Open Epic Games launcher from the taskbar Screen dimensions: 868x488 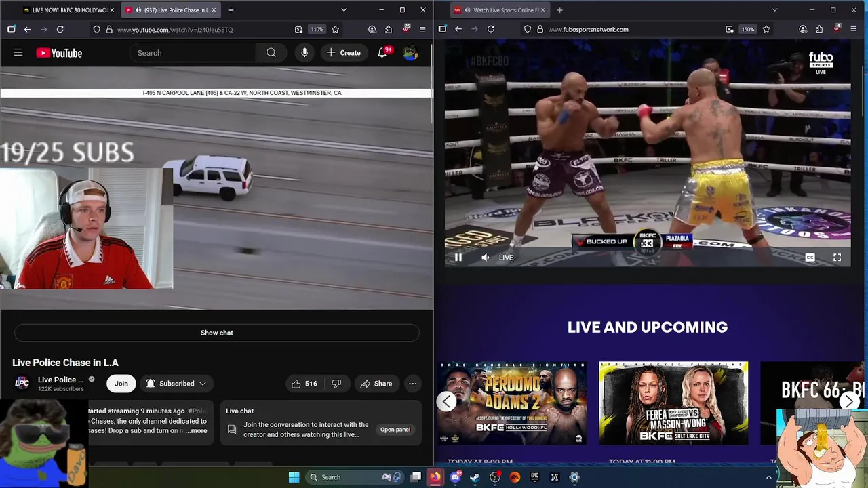tap(534, 477)
